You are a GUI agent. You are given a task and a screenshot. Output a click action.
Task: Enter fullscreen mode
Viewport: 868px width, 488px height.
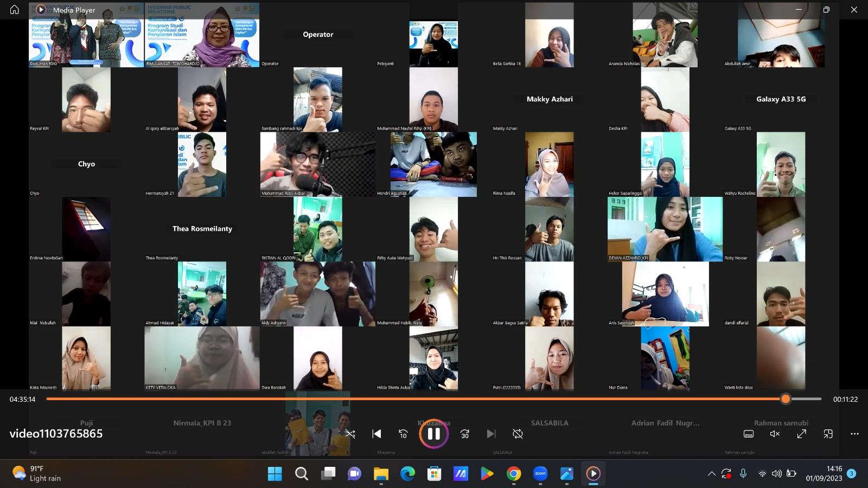[x=801, y=434]
